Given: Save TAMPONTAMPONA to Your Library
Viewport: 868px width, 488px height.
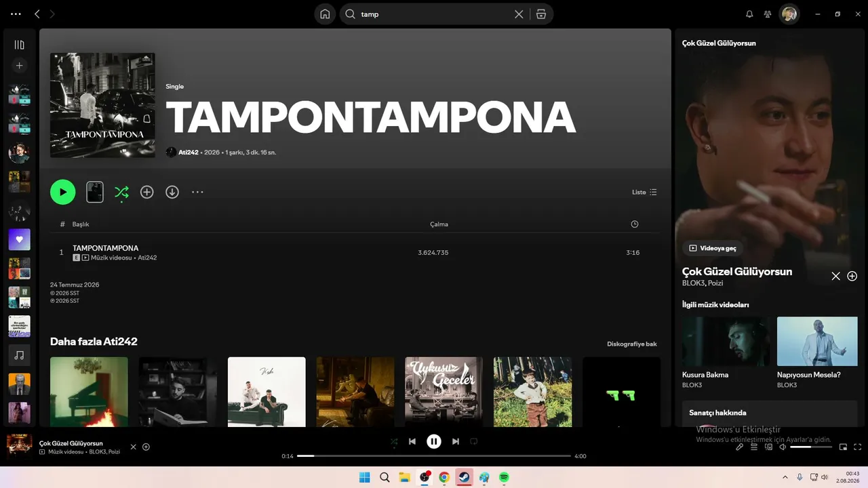Looking at the screenshot, I should (146, 192).
